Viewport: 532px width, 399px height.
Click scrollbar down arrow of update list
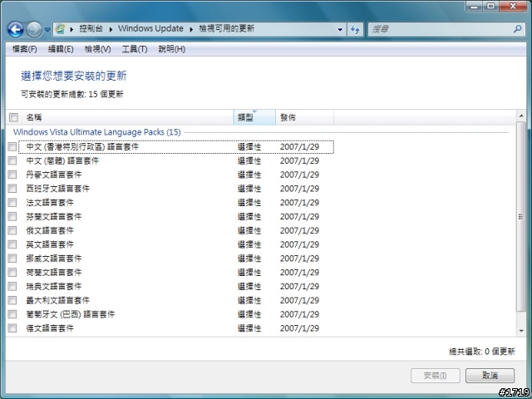click(521, 331)
